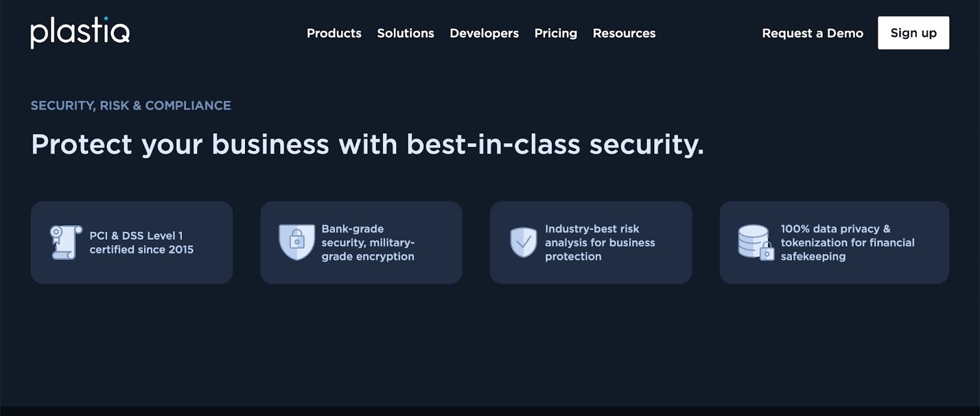Click the checkmark shield icon for risk analysis

522,242
